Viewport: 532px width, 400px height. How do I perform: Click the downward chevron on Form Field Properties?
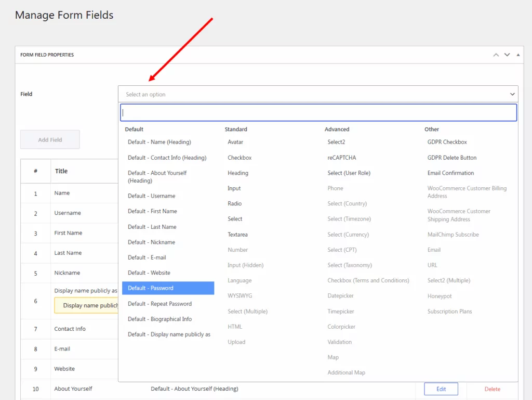click(x=507, y=54)
